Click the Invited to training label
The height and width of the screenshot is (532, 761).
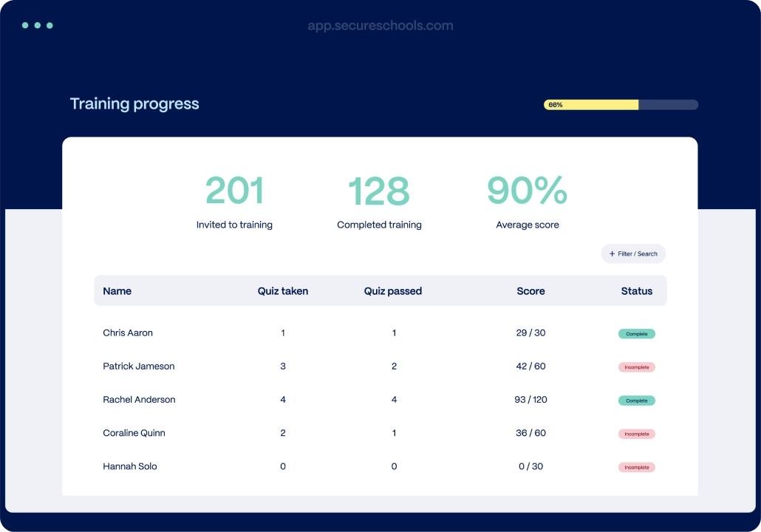(x=234, y=225)
